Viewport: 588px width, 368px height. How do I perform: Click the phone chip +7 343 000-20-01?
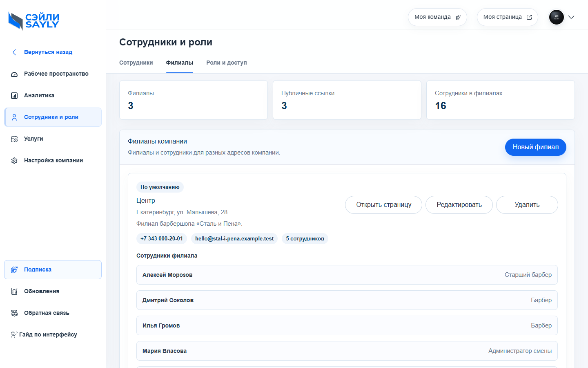point(162,239)
